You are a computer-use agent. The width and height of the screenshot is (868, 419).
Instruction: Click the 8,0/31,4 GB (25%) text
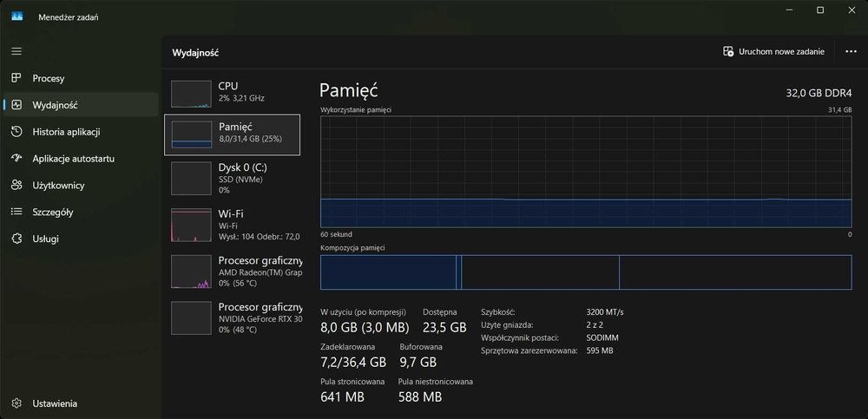(x=250, y=139)
